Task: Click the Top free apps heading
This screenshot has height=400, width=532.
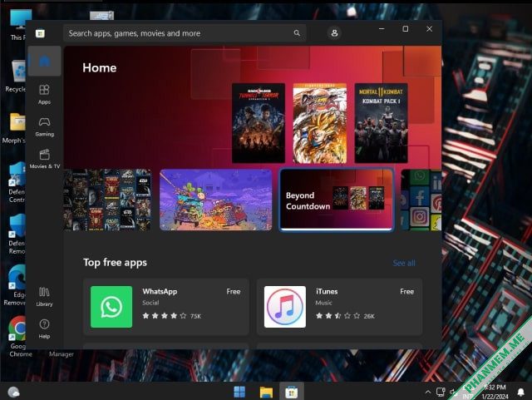Action: pos(115,263)
